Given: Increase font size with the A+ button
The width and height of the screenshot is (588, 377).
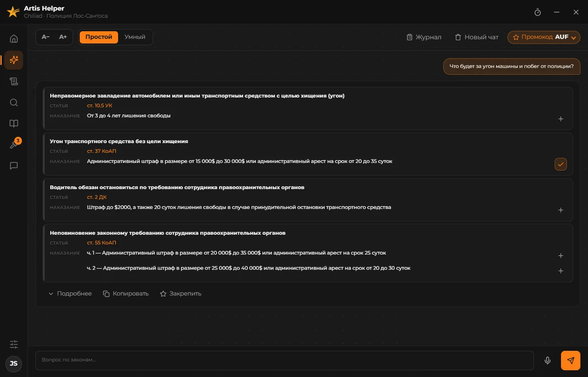Looking at the screenshot, I should [63, 37].
